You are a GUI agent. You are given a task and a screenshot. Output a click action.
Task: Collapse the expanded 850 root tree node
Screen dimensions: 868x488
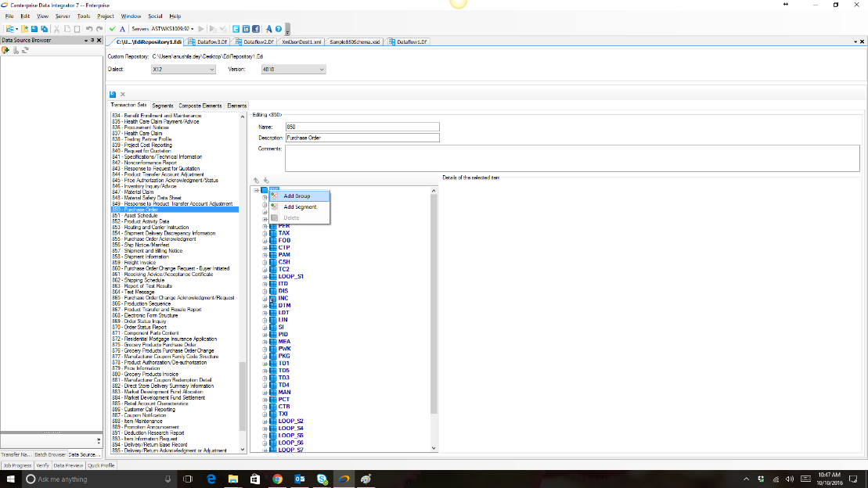pyautogui.click(x=256, y=190)
